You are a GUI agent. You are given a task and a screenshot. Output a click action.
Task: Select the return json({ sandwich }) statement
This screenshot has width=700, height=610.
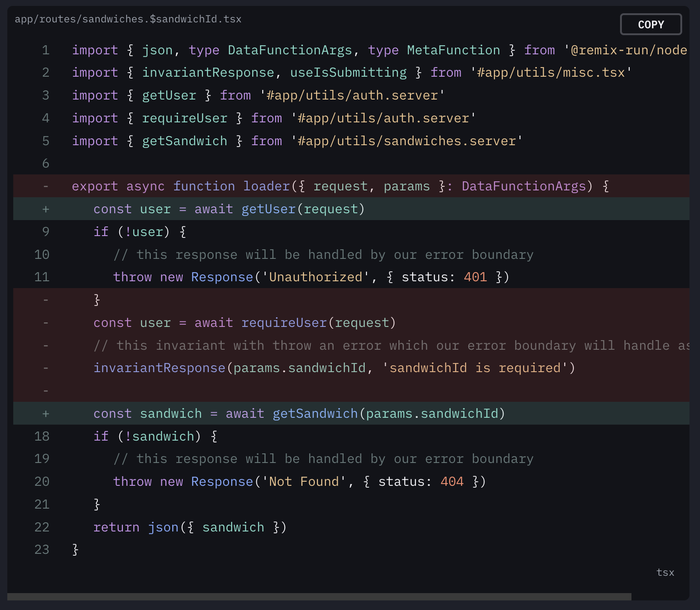pyautogui.click(x=190, y=527)
